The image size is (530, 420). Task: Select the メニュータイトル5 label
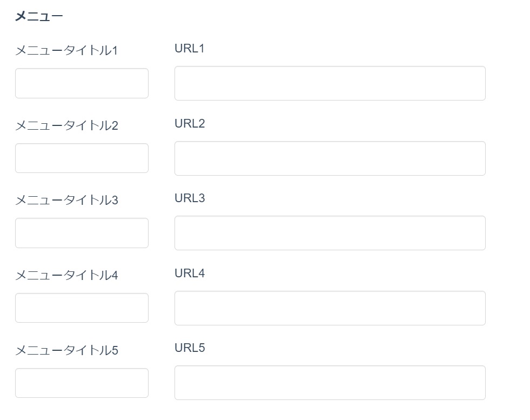click(66, 351)
